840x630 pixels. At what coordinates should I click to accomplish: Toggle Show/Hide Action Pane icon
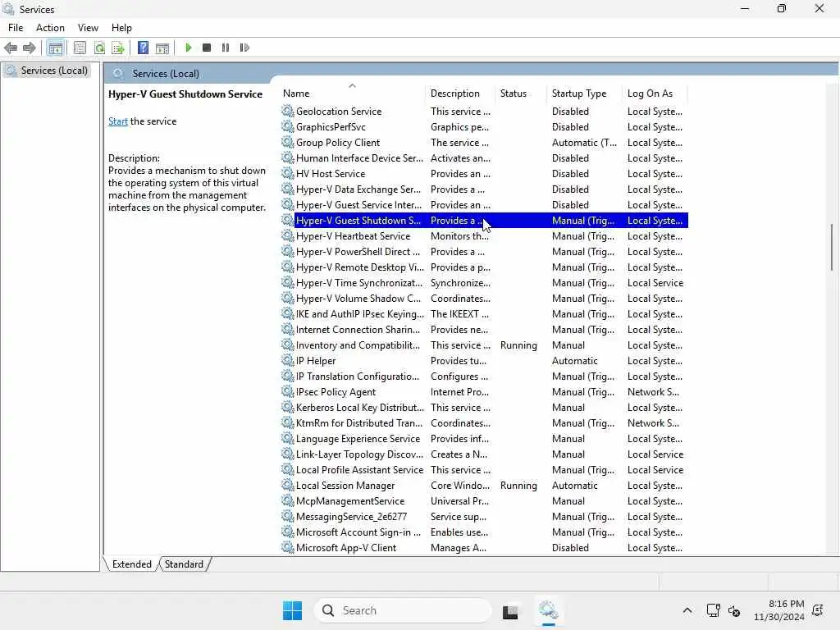(x=162, y=48)
